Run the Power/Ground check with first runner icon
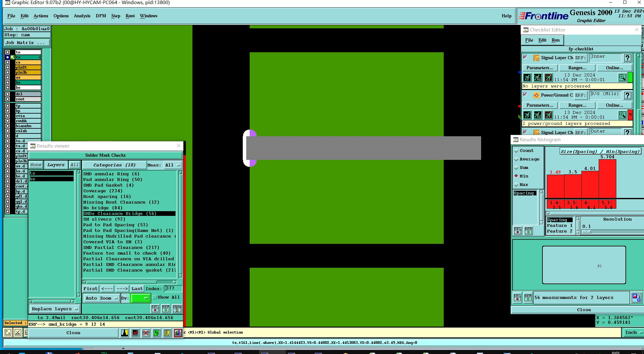The height and width of the screenshot is (354, 644). [x=527, y=115]
